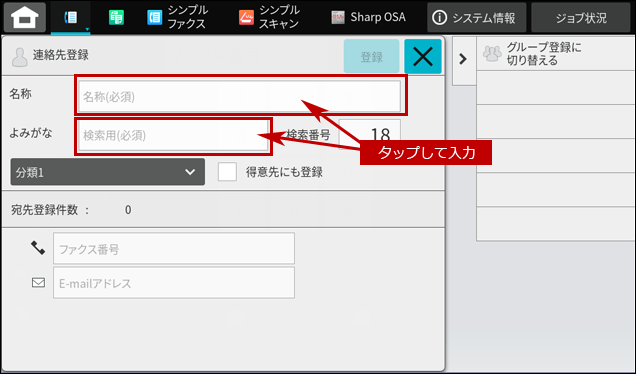
Task: Go to the Home screen icon
Action: [25, 17]
